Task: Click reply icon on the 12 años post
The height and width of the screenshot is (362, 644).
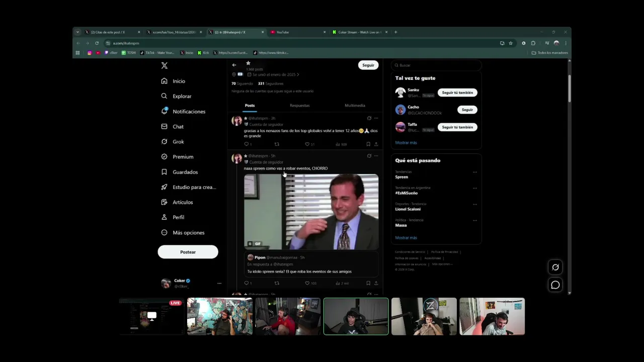Action: (x=247, y=144)
